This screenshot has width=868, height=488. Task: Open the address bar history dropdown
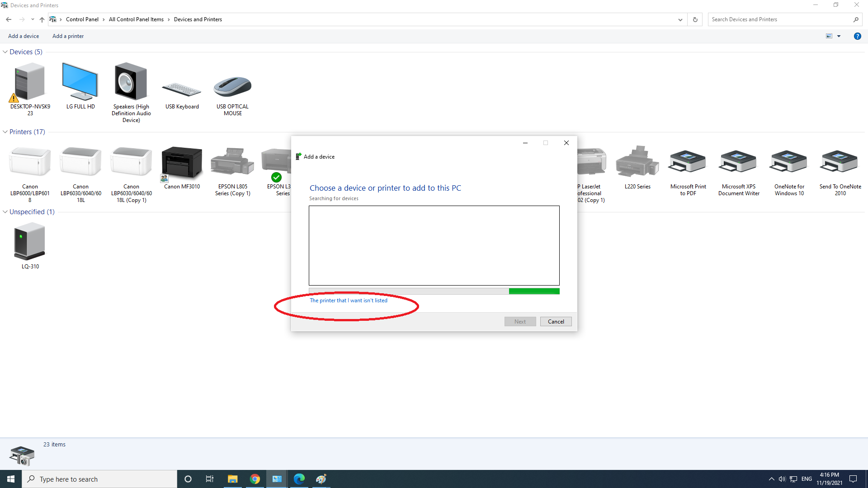click(680, 19)
